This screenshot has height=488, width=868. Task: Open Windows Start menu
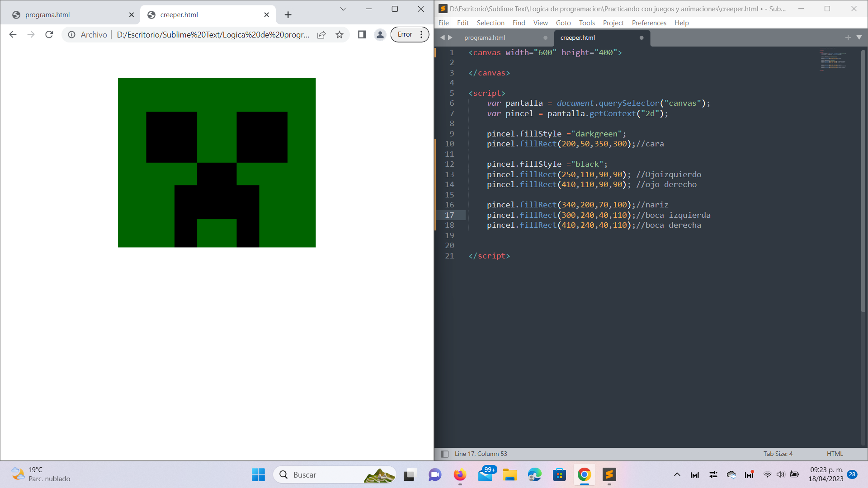[x=258, y=474]
